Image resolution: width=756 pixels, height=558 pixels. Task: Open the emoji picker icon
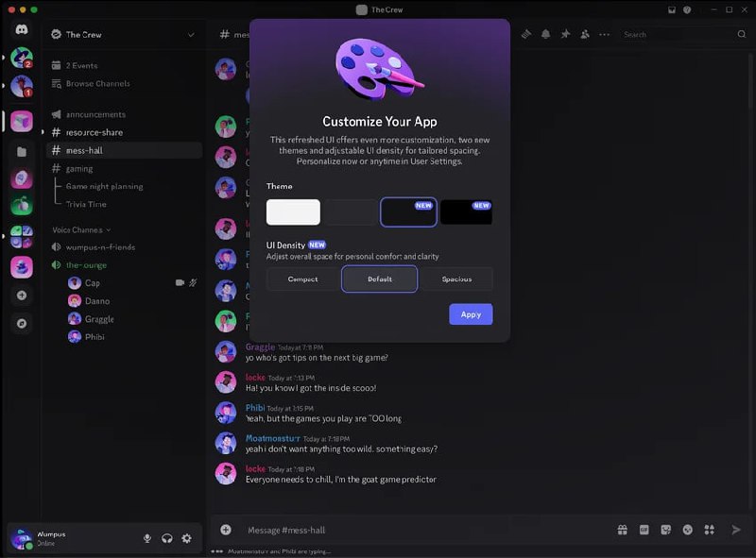(x=688, y=530)
